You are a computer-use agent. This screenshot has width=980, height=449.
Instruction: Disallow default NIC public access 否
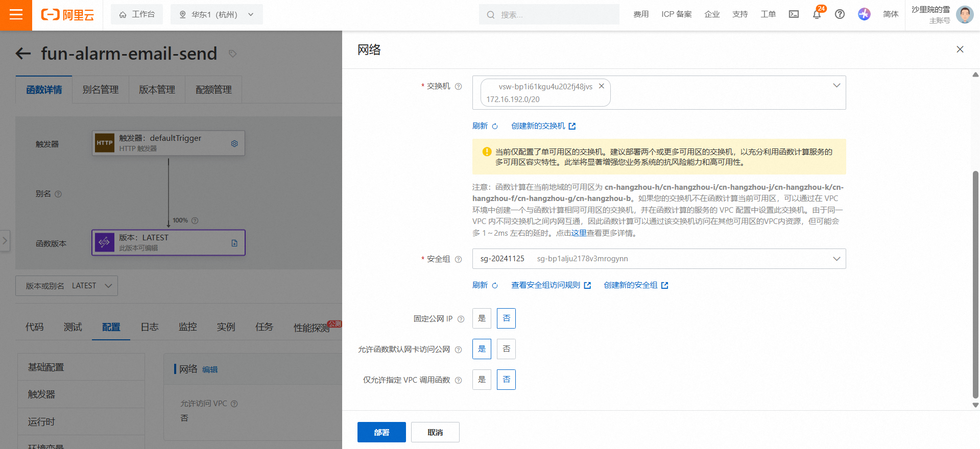506,349
